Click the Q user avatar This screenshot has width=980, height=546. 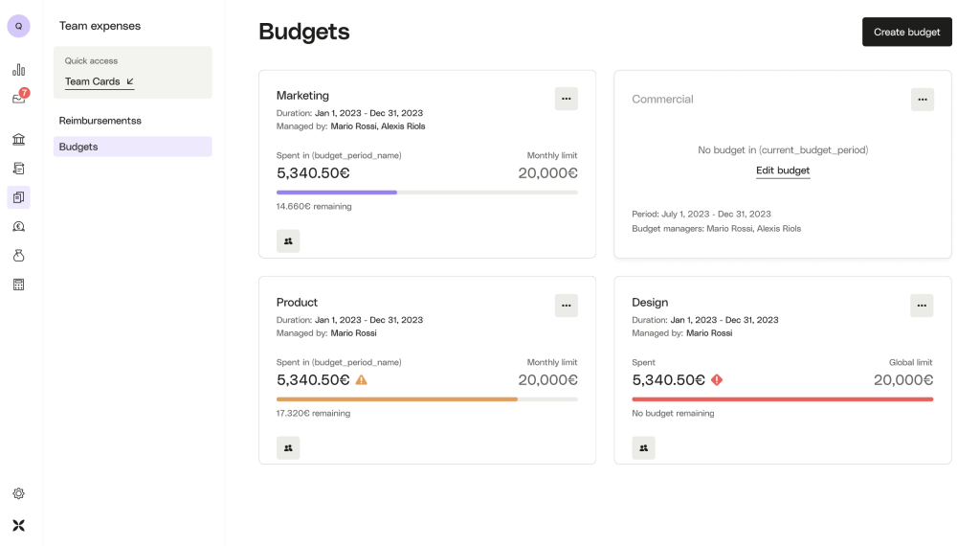click(18, 26)
